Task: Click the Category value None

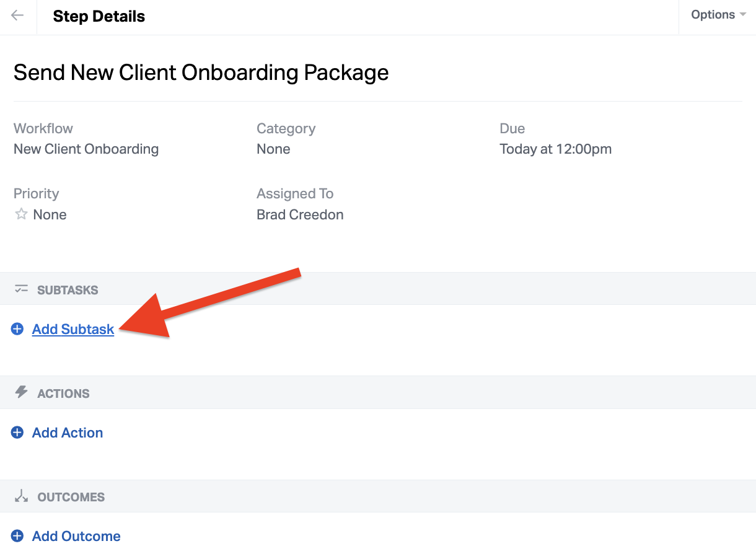Action: [x=273, y=149]
